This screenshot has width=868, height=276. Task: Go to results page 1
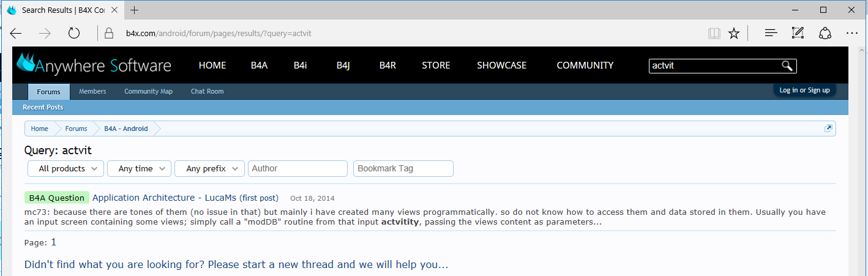pyautogui.click(x=53, y=242)
